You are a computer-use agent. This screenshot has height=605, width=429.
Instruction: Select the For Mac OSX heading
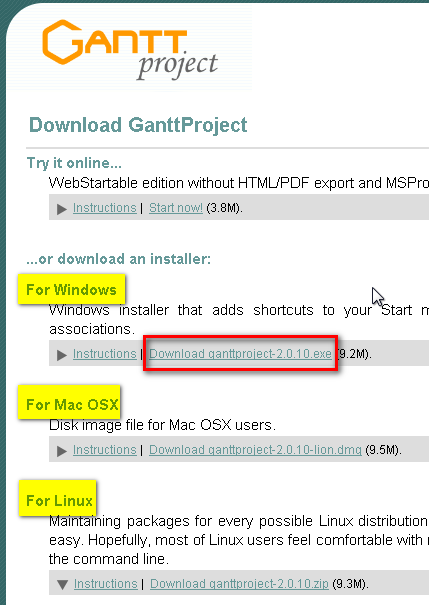72,405
